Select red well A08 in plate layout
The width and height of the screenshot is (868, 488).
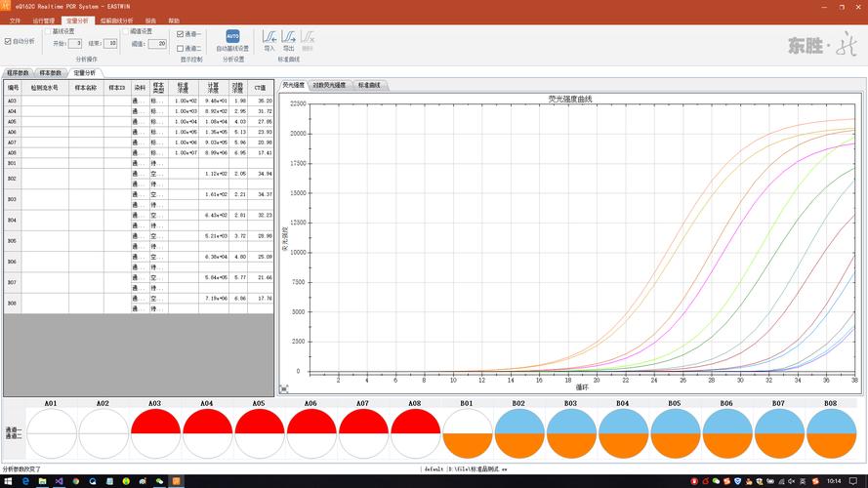pos(416,433)
